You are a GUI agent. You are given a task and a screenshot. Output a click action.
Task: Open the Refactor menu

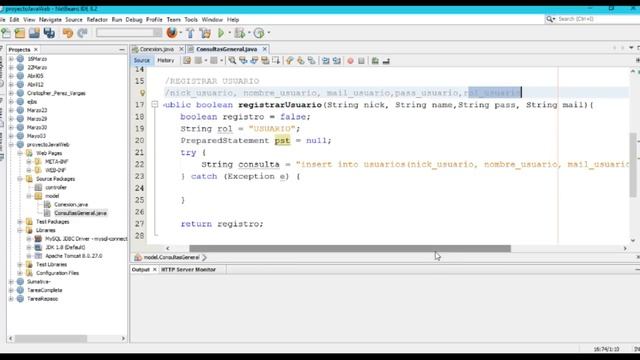[x=97, y=20]
